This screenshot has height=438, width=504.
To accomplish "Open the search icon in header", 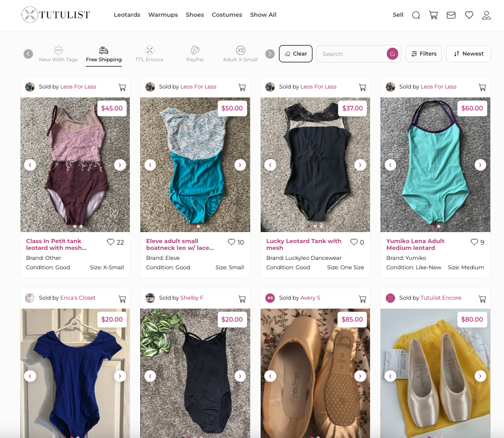I will pyautogui.click(x=416, y=15).
